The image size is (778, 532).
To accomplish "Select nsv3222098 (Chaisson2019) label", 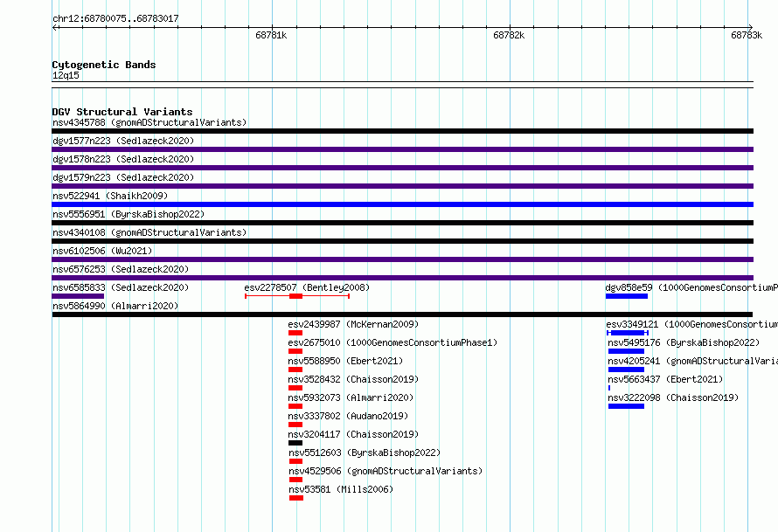I will (x=673, y=397).
